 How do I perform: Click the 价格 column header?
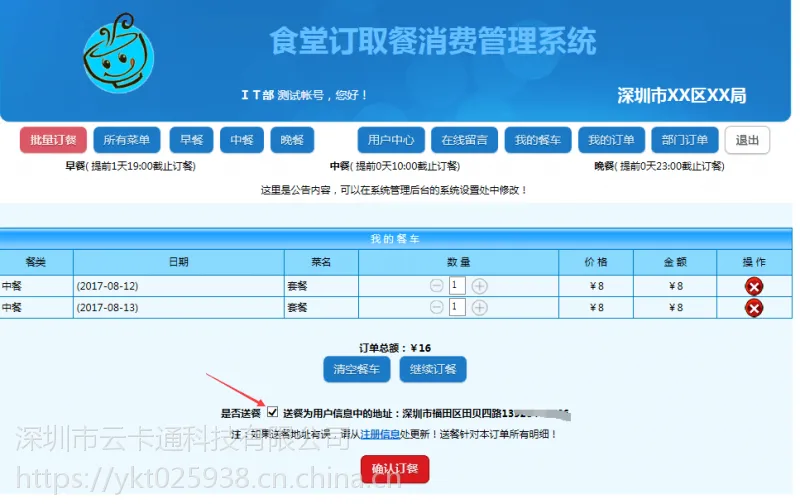[596, 262]
